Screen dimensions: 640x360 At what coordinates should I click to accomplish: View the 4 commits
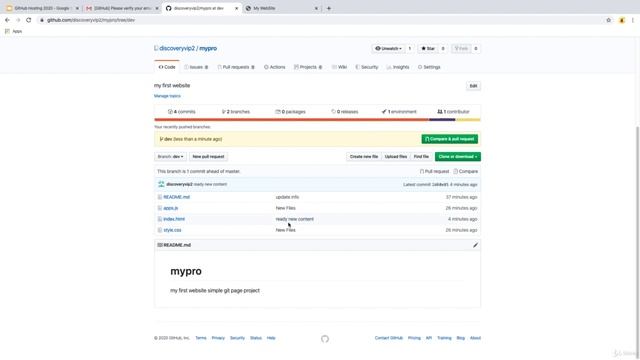[x=182, y=111]
